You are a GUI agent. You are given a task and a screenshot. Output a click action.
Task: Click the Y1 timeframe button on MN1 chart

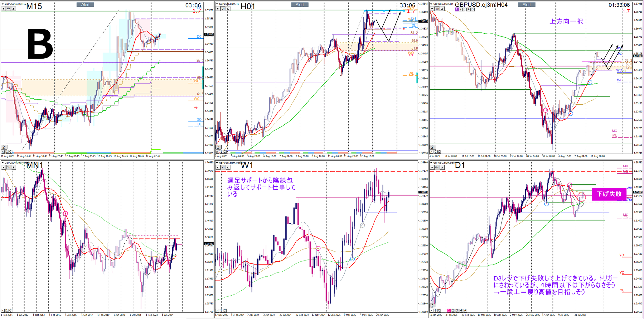click(8, 168)
